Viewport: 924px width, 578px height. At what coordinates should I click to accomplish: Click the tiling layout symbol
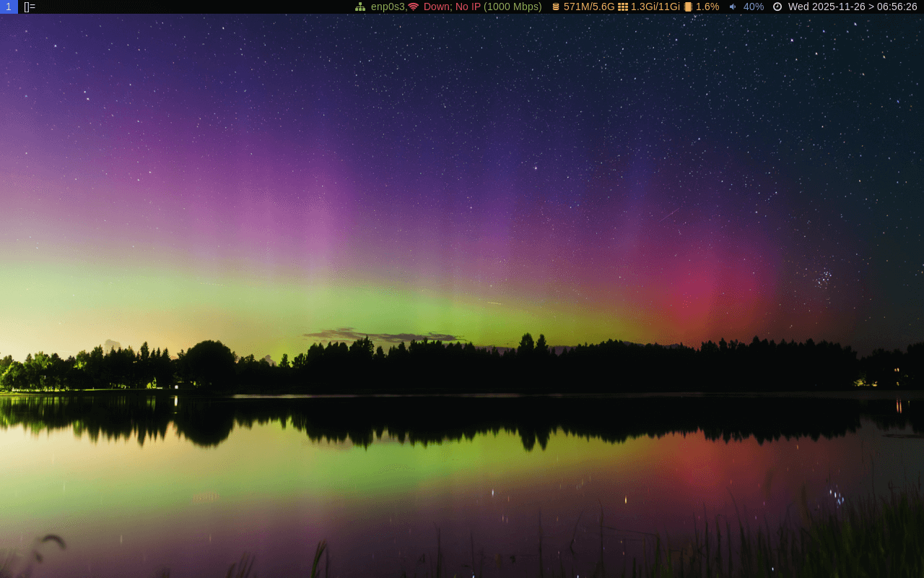30,7
